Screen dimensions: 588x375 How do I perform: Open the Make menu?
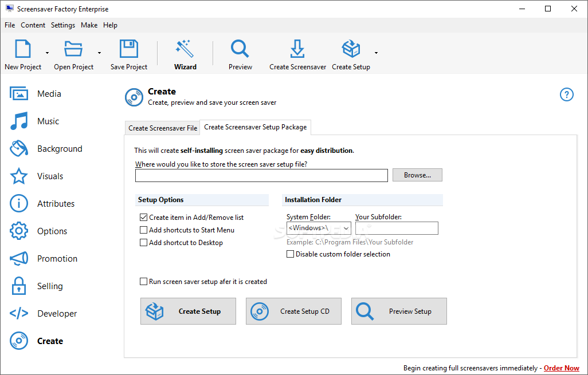pyautogui.click(x=89, y=25)
